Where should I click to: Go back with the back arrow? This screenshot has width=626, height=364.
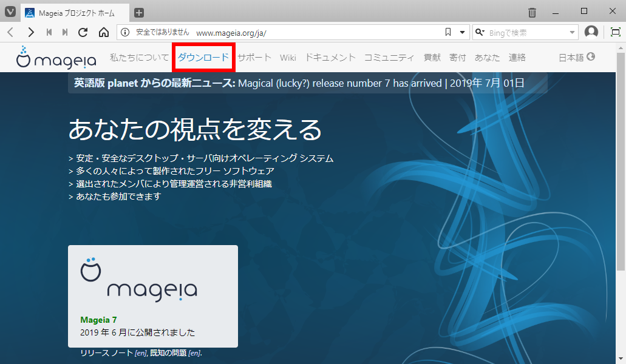[x=11, y=32]
